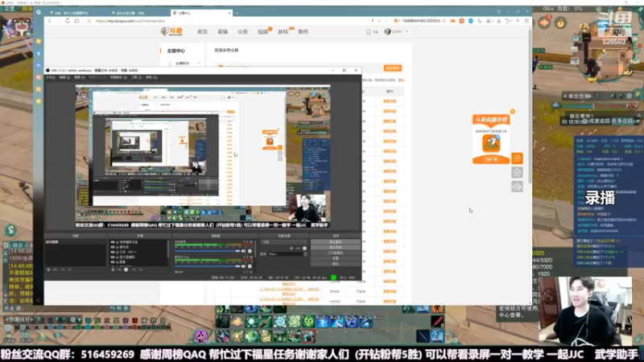Move source down in OBS Sources panel
Screen dimensions: 644x362
(140, 269)
